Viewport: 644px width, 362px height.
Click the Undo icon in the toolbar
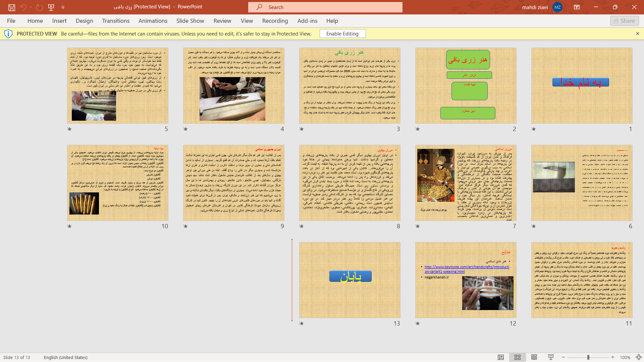point(23,7)
